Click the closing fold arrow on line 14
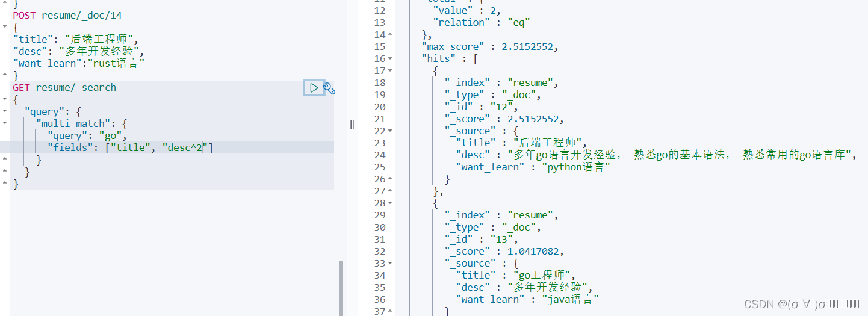The width and height of the screenshot is (868, 316). 390,34
